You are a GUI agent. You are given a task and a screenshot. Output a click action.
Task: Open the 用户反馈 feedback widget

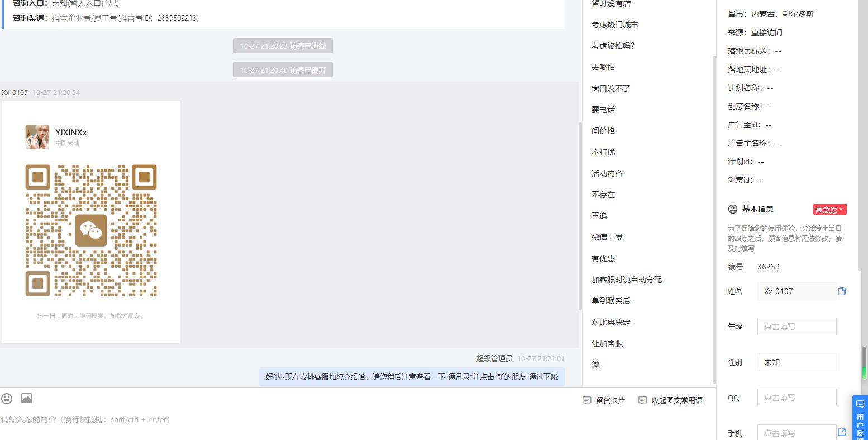point(860,418)
